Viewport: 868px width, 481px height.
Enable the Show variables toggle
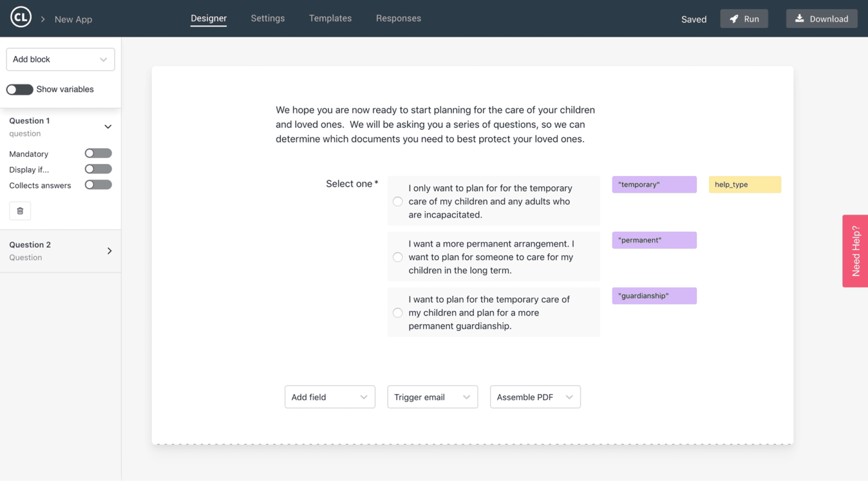tap(20, 89)
